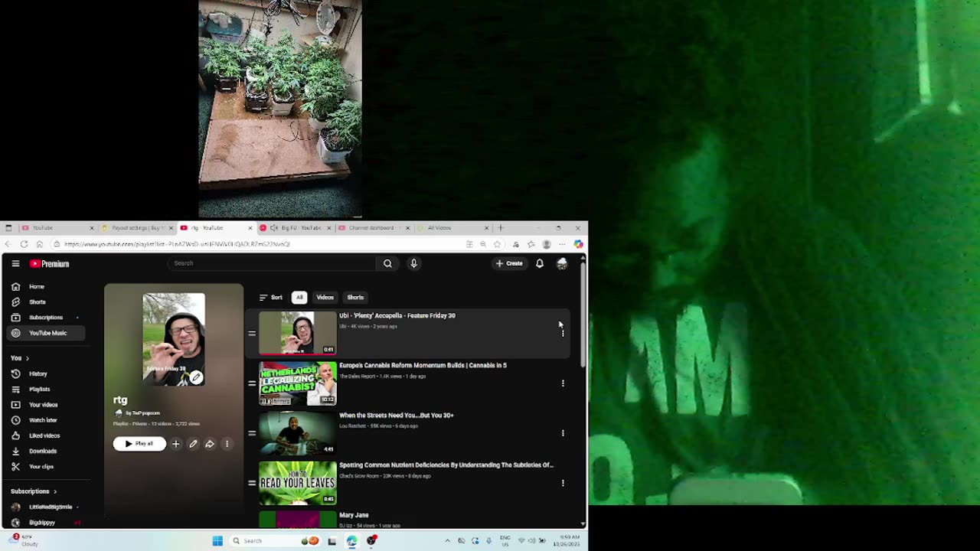The image size is (980, 551).
Task: Click the browser home button
Action: tap(40, 244)
